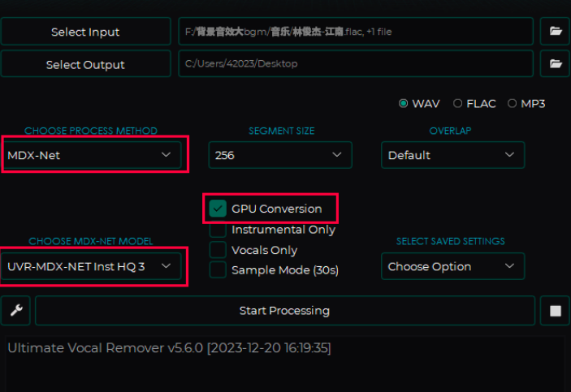Enable the Instrumental Only checkbox
Image resolution: width=571 pixels, height=392 pixels.
tap(218, 230)
